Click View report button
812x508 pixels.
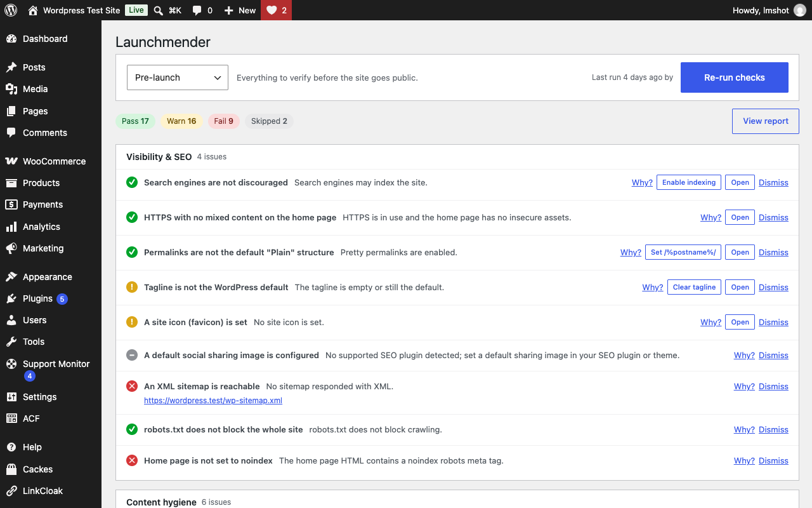(766, 121)
